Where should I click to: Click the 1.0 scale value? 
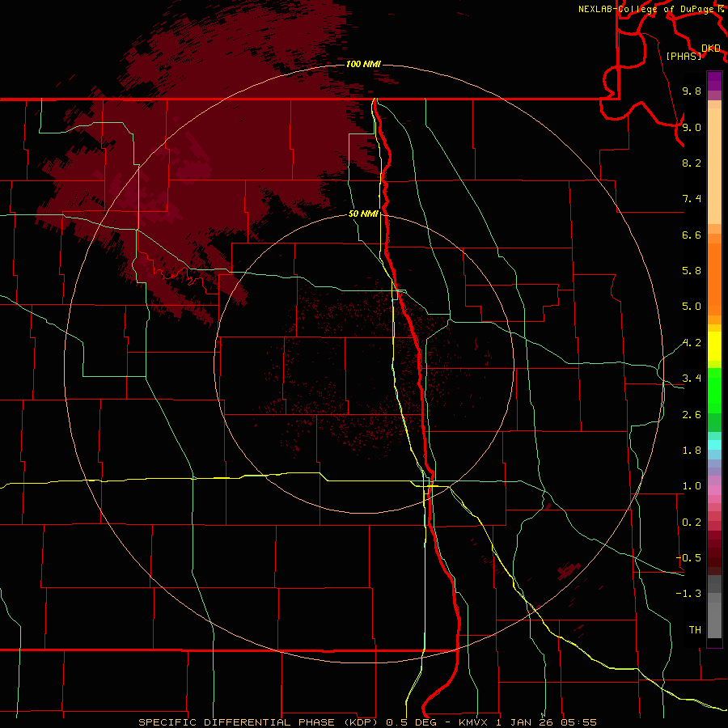[x=692, y=486]
